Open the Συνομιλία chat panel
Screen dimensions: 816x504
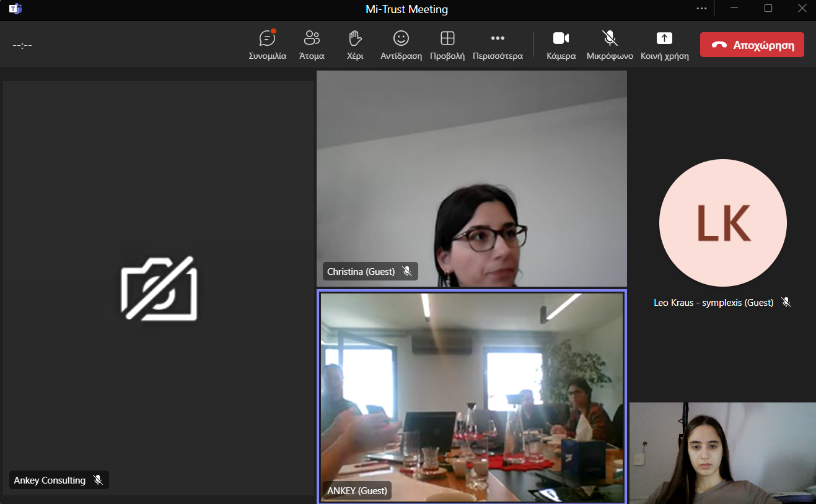click(267, 39)
